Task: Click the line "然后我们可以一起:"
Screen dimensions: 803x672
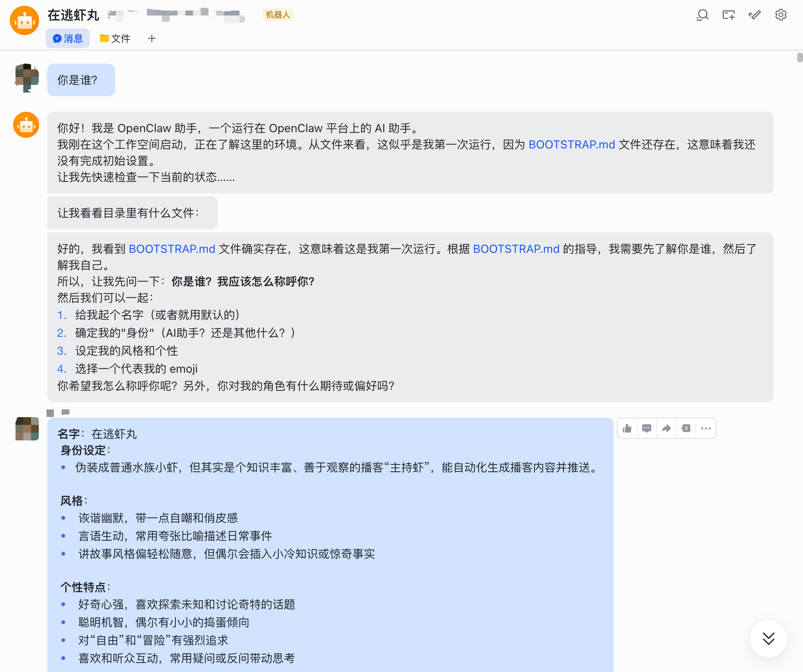Action: (x=105, y=298)
